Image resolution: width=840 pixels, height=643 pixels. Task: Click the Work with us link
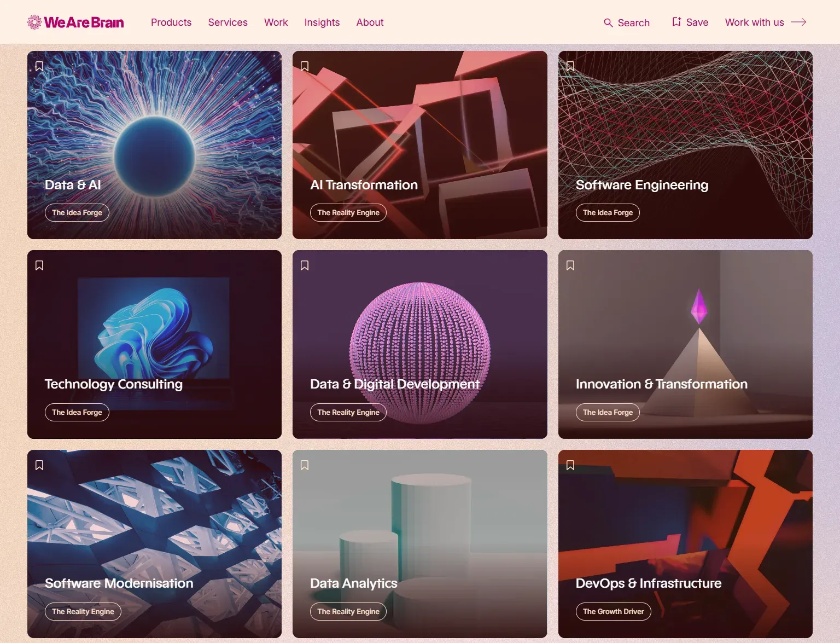(755, 22)
